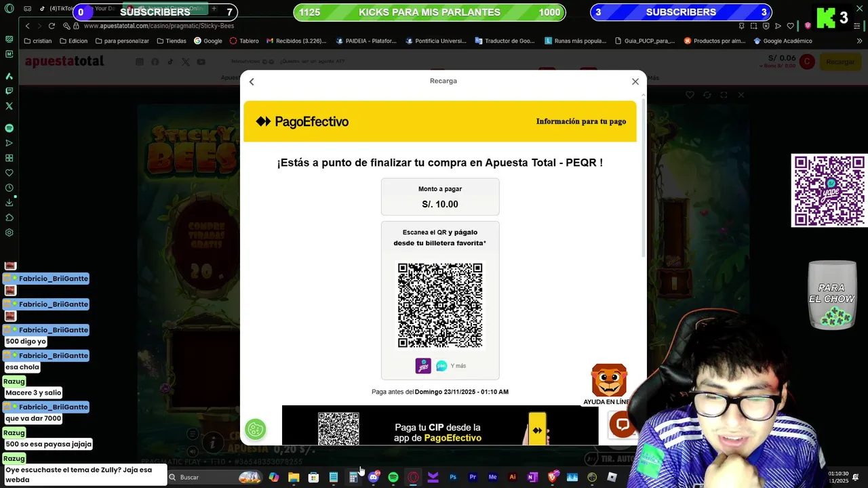This screenshot has height=488, width=868.
Task: Open OneNote from taskbar
Action: coord(532,477)
